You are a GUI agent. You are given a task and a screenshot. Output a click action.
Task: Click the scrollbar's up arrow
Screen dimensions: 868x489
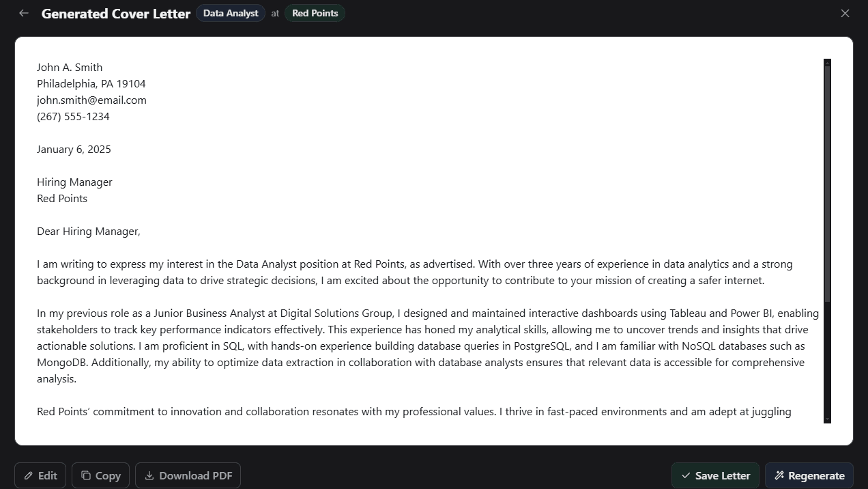827,62
